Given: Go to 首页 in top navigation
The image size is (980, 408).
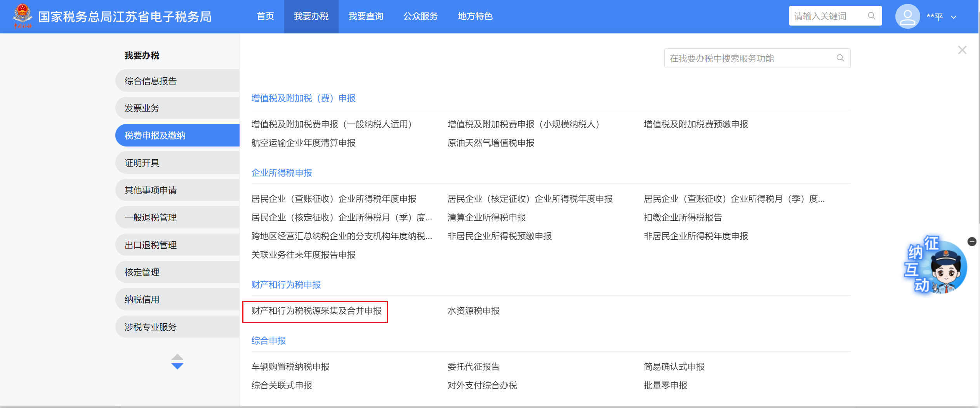Looking at the screenshot, I should pos(266,16).
